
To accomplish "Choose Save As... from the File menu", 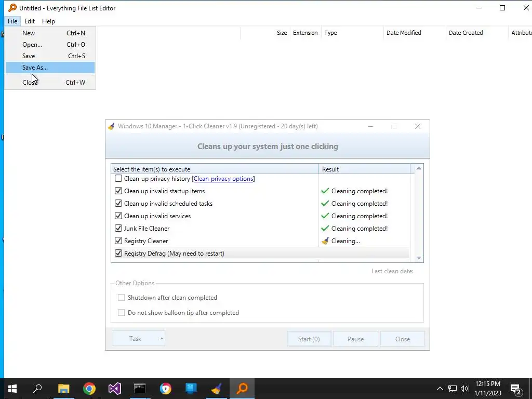I will point(50,68).
